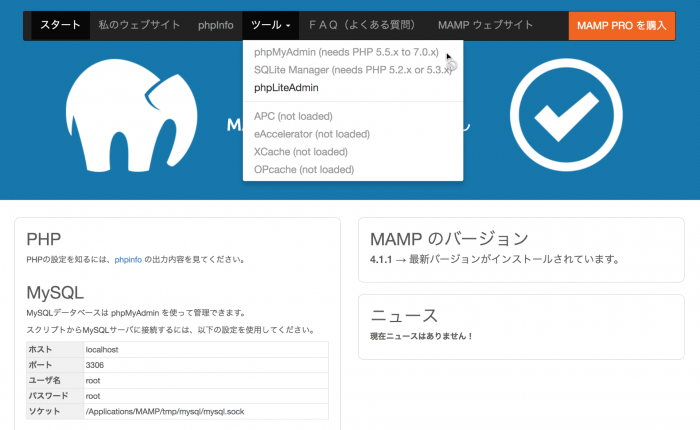Open phpInfo in the navigation bar
This screenshot has width=700, height=430.
click(216, 25)
